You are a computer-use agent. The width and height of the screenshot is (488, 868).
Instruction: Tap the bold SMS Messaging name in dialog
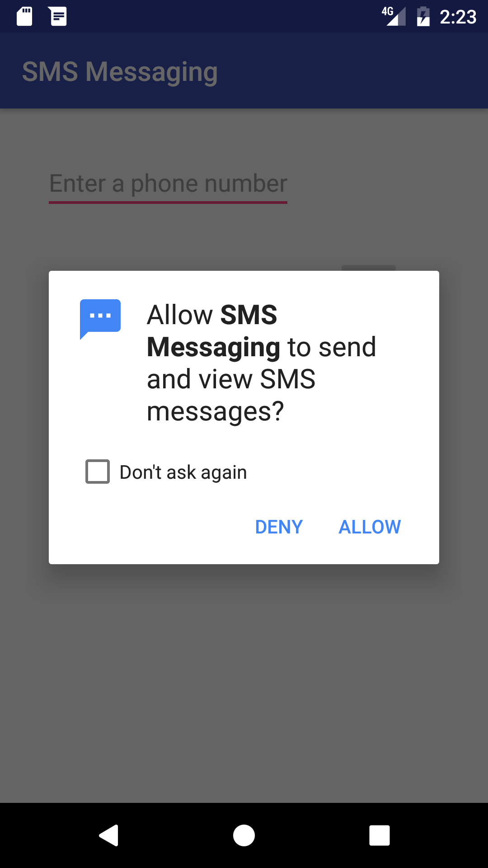point(212,331)
